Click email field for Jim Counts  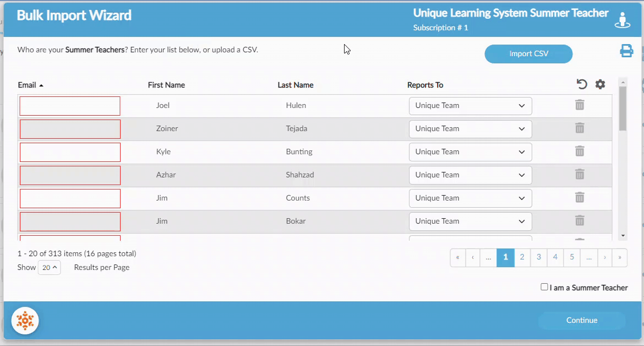(x=70, y=198)
